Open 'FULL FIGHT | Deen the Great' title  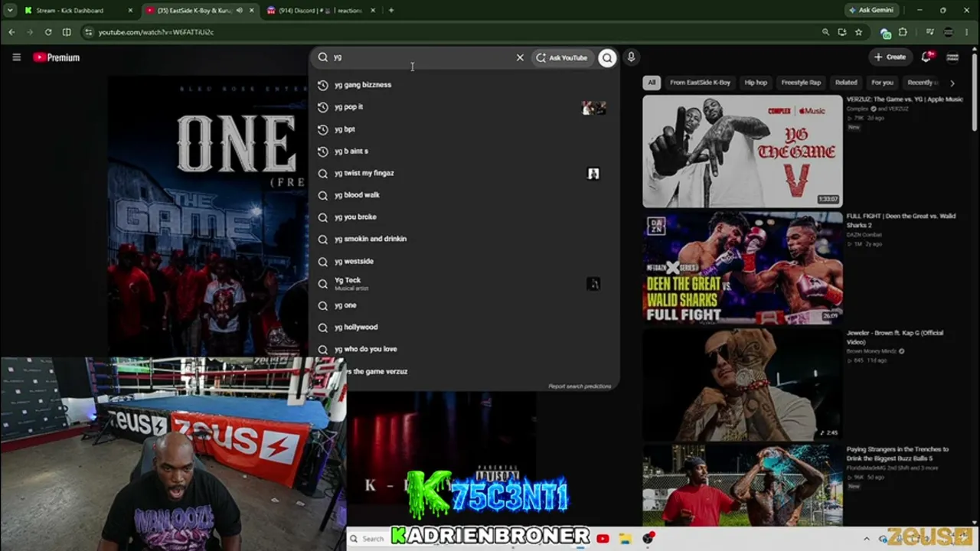[901, 220]
